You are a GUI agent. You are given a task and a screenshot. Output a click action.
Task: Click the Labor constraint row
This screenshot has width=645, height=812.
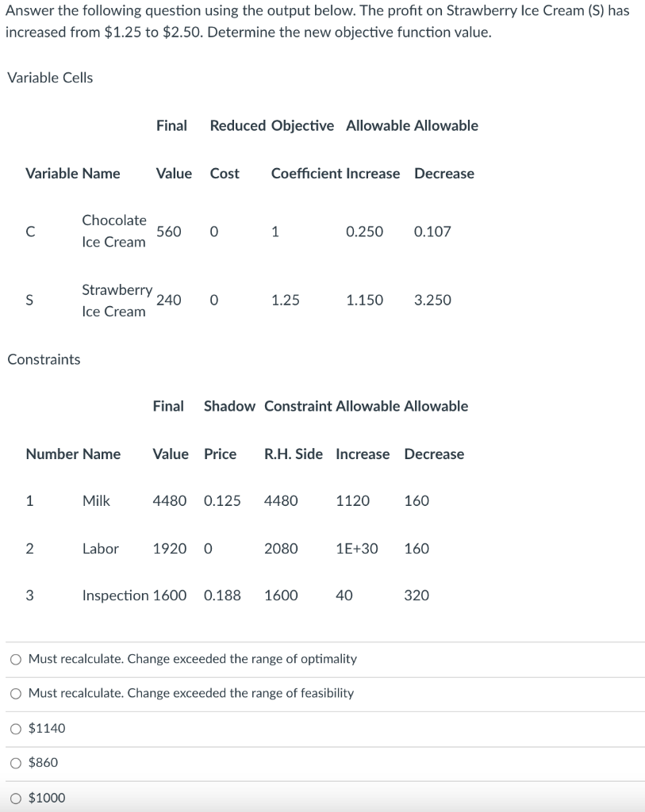coord(101,548)
